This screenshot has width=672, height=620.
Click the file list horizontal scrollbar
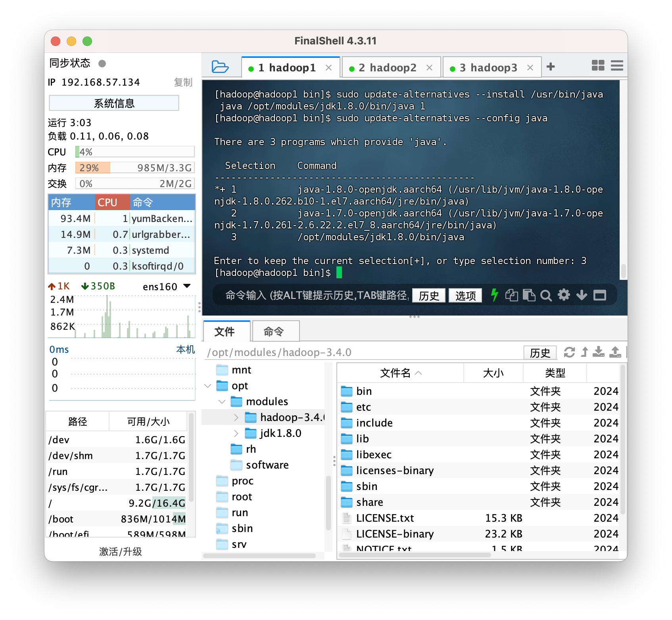click(414, 555)
